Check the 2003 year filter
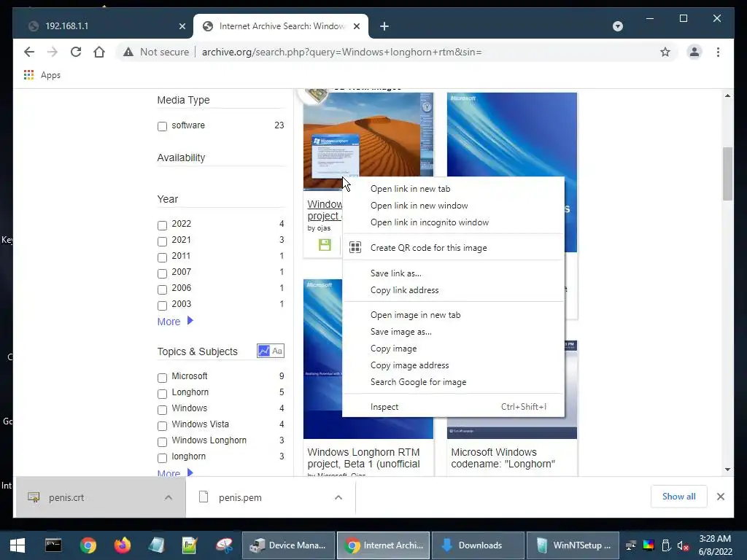The width and height of the screenshot is (747, 560). pyautogui.click(x=162, y=306)
